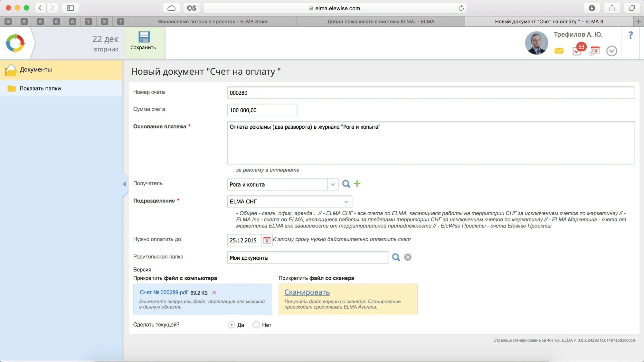The width and height of the screenshot is (644, 362).
Task: Click the search magnifier next to Получатель
Action: click(x=346, y=184)
